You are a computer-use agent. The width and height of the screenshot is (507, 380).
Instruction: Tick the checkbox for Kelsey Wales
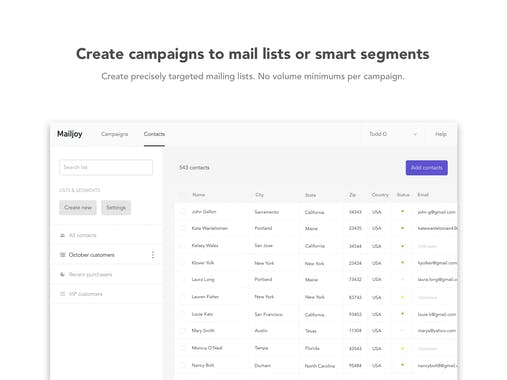(x=182, y=246)
